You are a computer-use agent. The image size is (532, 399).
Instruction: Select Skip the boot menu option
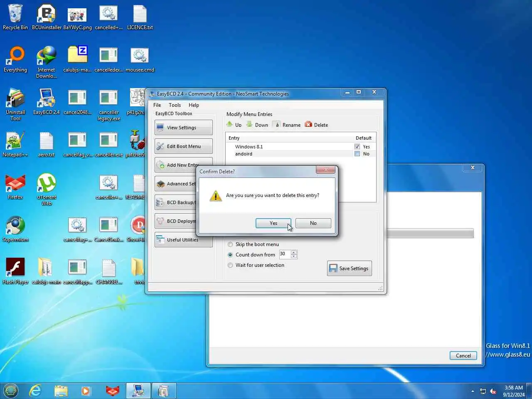coord(253,244)
